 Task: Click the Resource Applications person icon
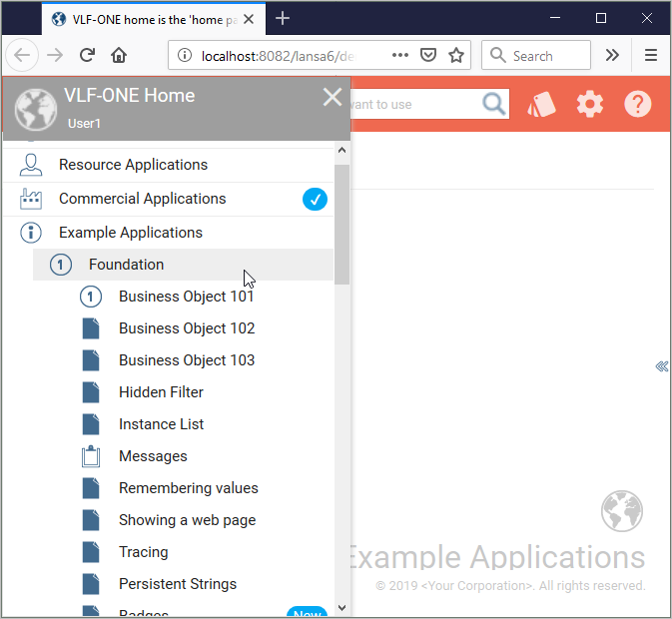(x=31, y=165)
